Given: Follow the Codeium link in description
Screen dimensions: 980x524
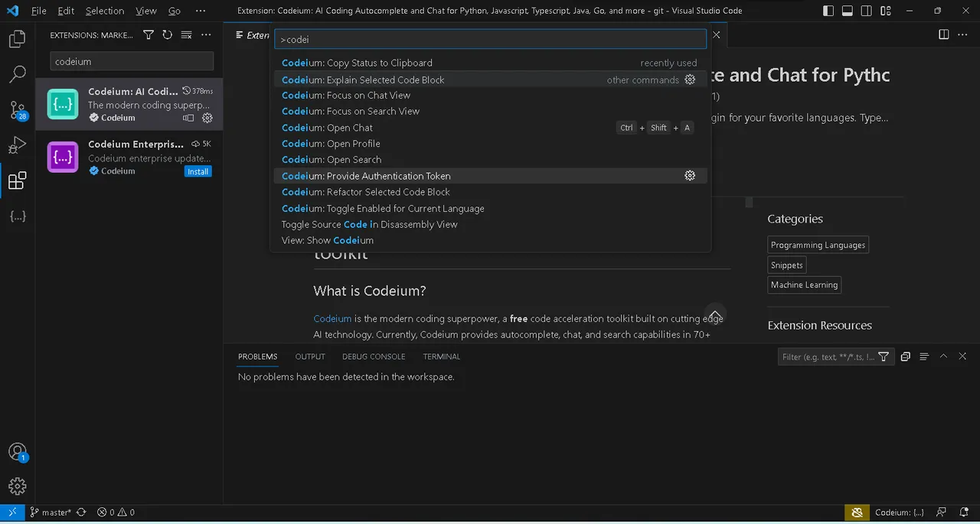Looking at the screenshot, I should tap(332, 318).
